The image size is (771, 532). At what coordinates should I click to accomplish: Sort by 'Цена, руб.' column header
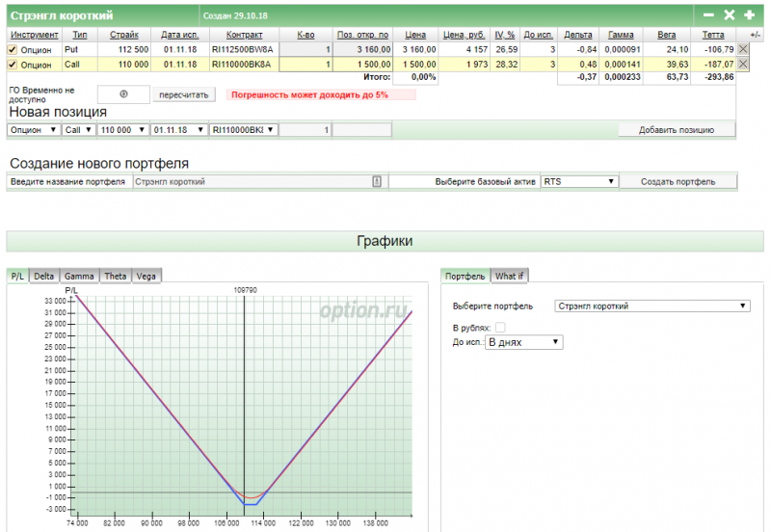(465, 35)
